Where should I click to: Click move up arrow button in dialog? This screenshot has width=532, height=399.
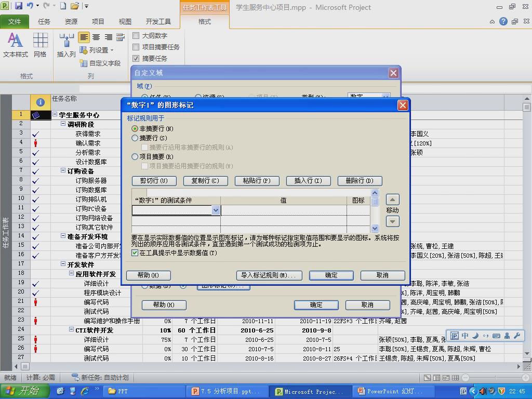(x=393, y=199)
